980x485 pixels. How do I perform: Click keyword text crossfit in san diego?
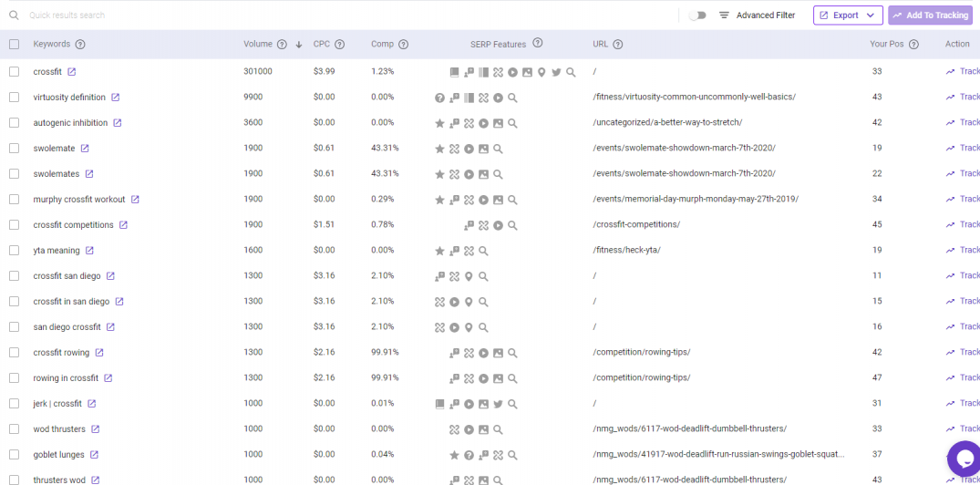point(71,301)
